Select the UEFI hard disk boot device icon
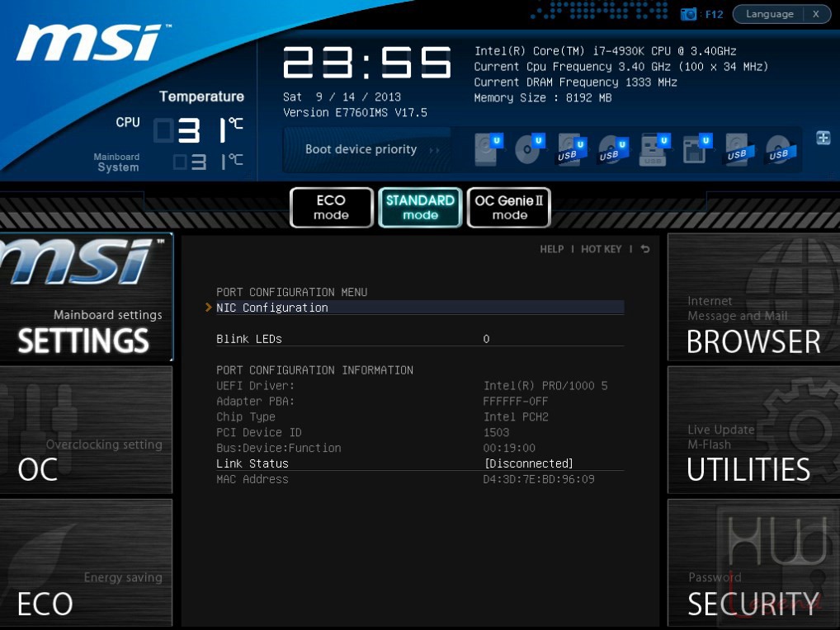 (x=488, y=149)
